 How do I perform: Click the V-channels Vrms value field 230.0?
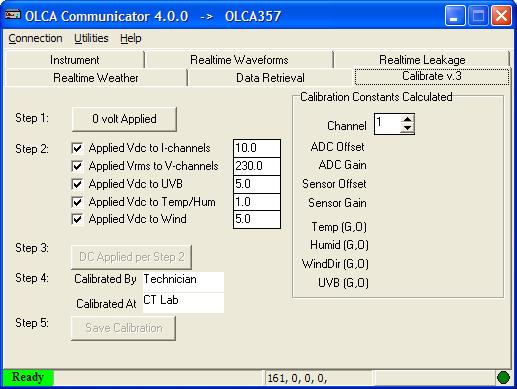click(257, 166)
